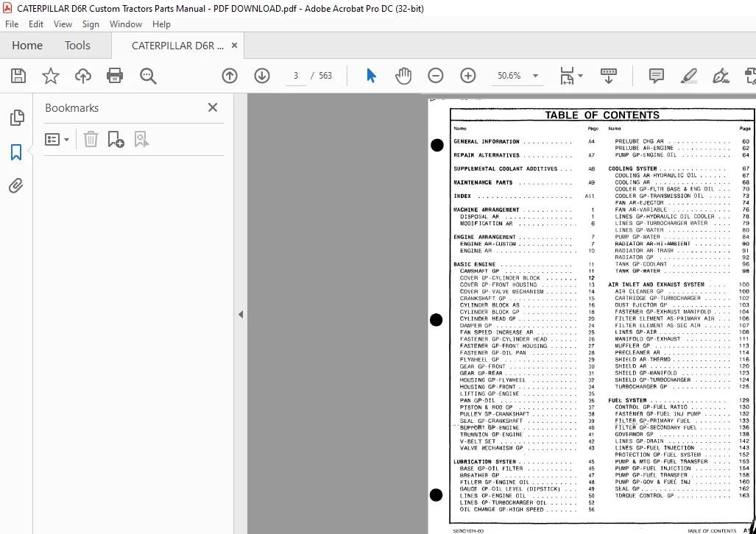
Task: Close the CATERPILLAR D6R tab
Action: coord(234,46)
